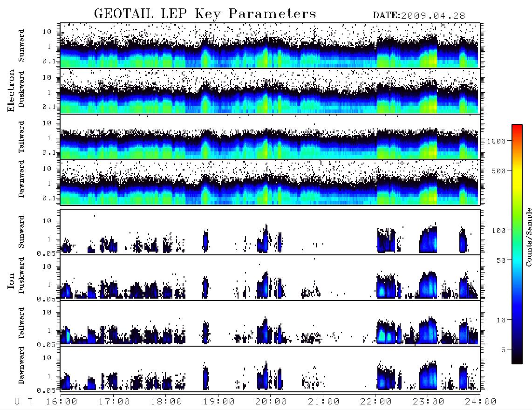
Task: Click the "Counts/Sample" colorbar label
Action: [528, 237]
